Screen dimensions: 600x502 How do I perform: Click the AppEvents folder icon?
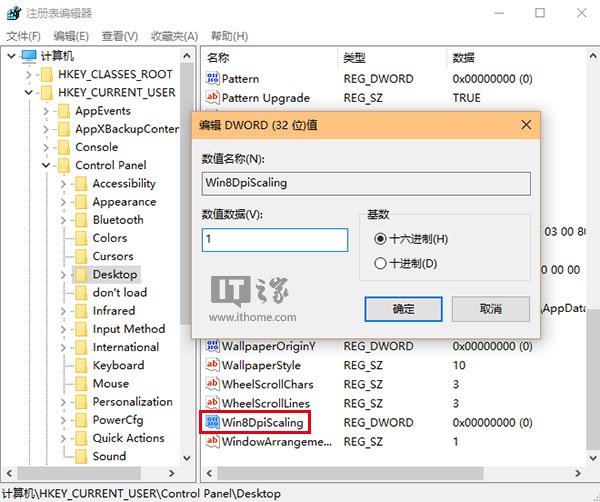pyautogui.click(x=64, y=111)
